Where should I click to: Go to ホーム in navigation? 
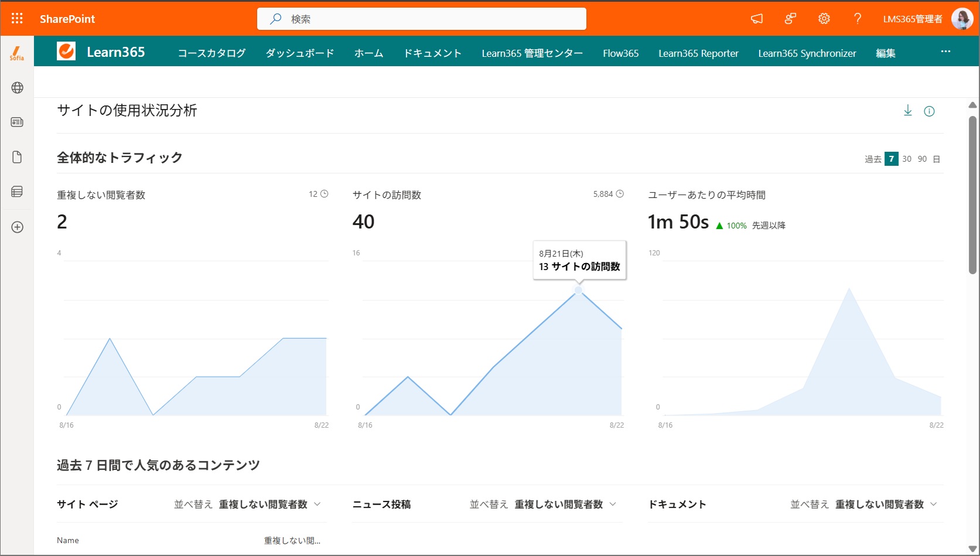point(369,53)
